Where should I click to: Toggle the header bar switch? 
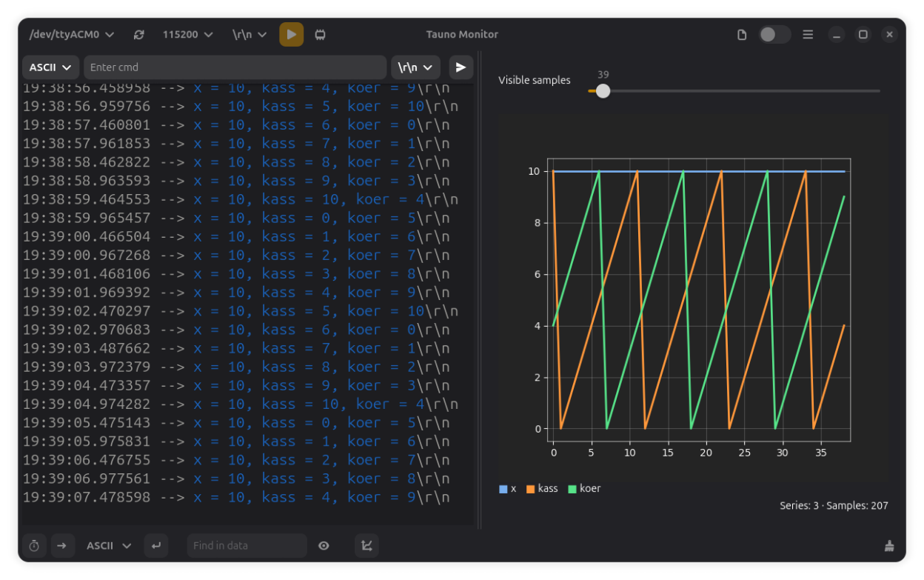(774, 35)
